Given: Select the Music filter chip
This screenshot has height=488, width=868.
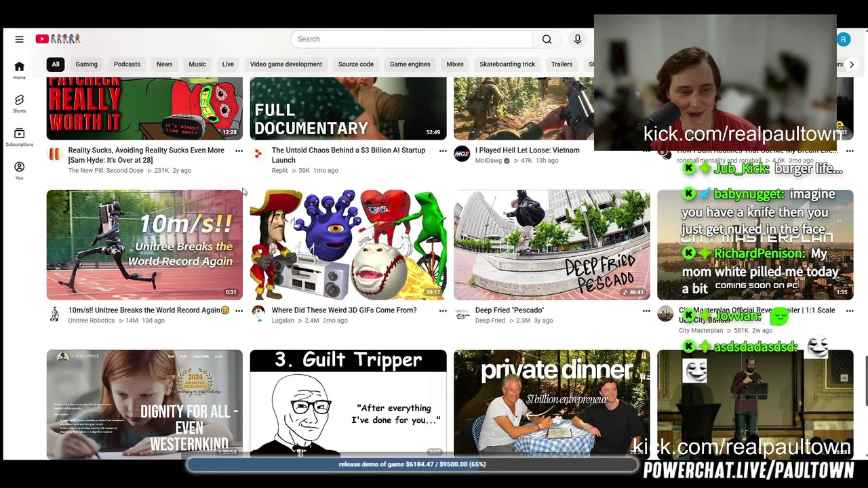Looking at the screenshot, I should point(197,64).
